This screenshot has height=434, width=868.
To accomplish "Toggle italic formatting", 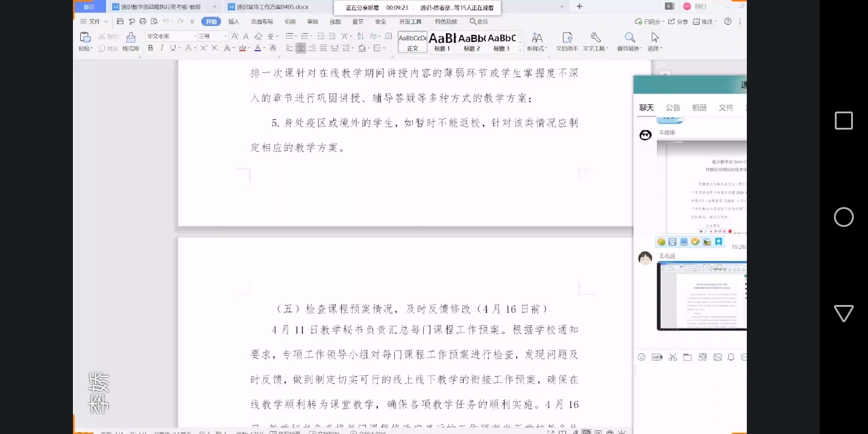I will coord(162,48).
